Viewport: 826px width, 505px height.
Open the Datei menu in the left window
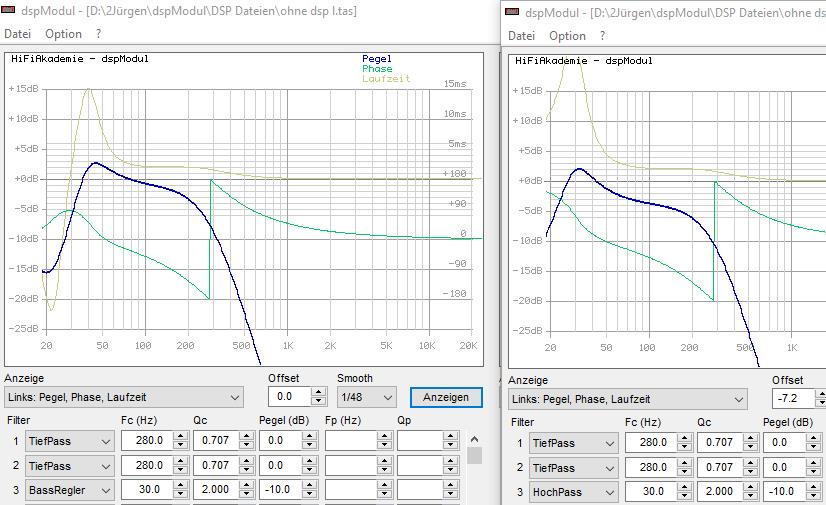pyautogui.click(x=18, y=34)
